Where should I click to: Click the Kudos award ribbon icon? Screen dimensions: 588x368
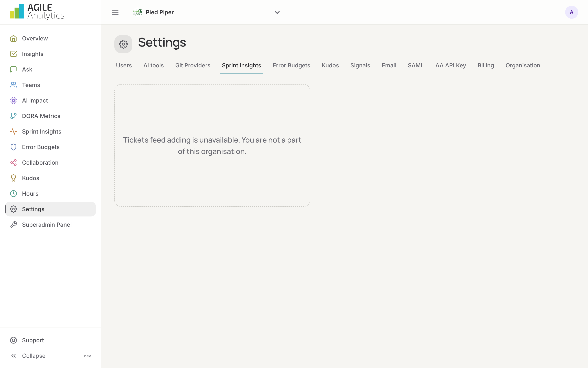(13, 178)
